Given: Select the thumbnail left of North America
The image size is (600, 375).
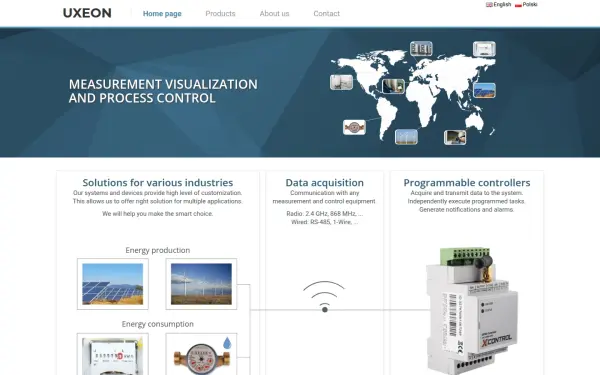Looking at the screenshot, I should [341, 82].
